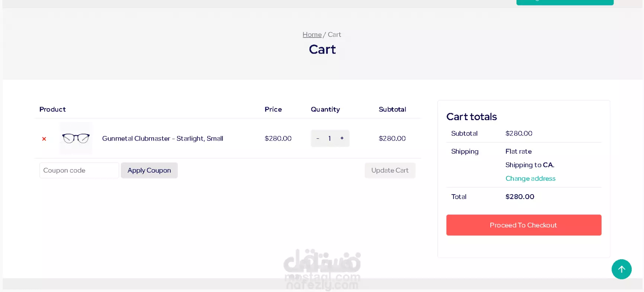
Task: Go to the Home breadcrumb link
Action: (312, 35)
